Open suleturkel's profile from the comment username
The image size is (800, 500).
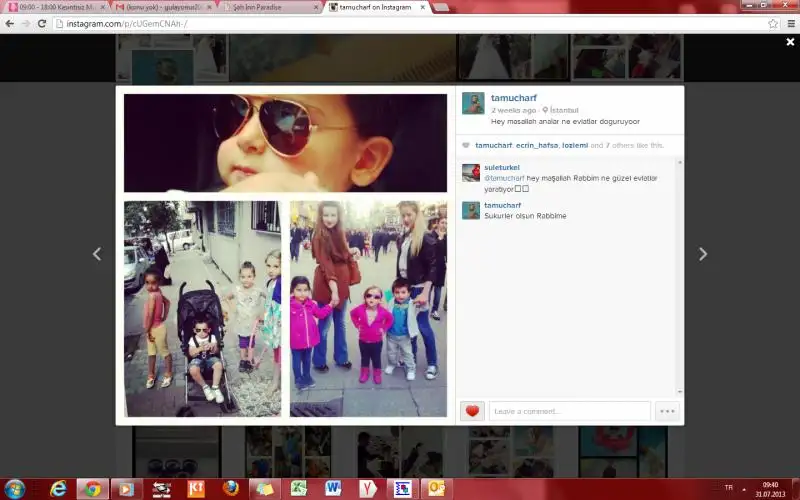[502, 167]
